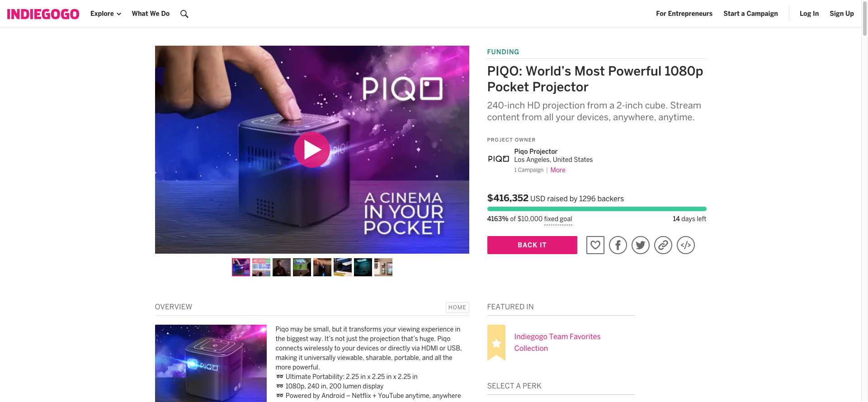Copy campaign link icon
The height and width of the screenshot is (402, 868).
point(663,245)
